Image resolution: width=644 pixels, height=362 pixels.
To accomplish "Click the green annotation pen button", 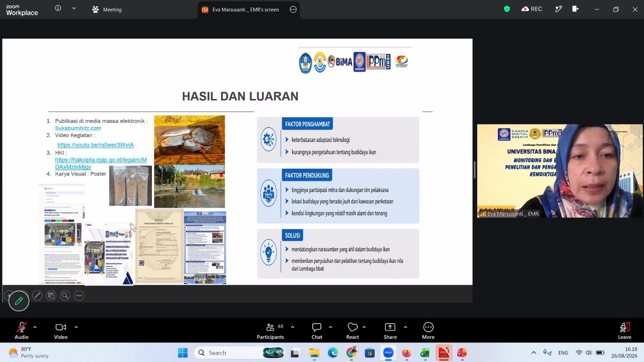I will pos(19,301).
